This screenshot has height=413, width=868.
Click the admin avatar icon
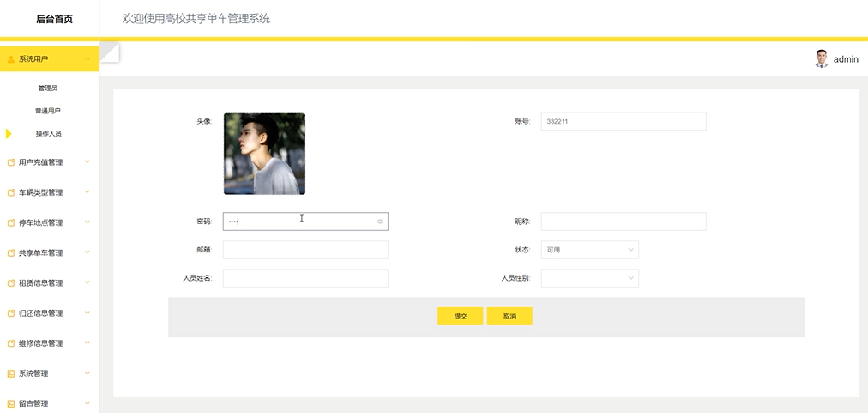[822, 58]
